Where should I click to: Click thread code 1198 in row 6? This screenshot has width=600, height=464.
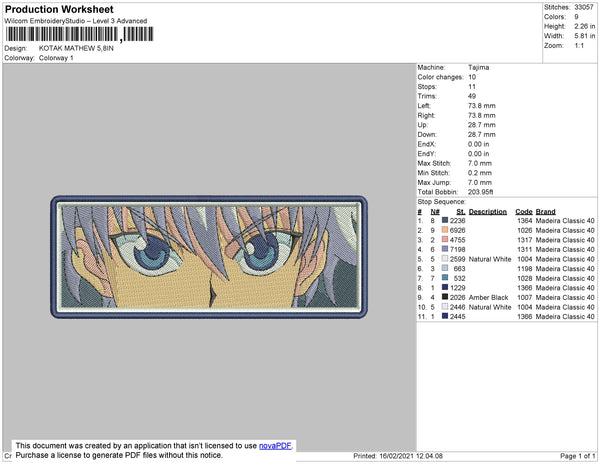click(524, 269)
